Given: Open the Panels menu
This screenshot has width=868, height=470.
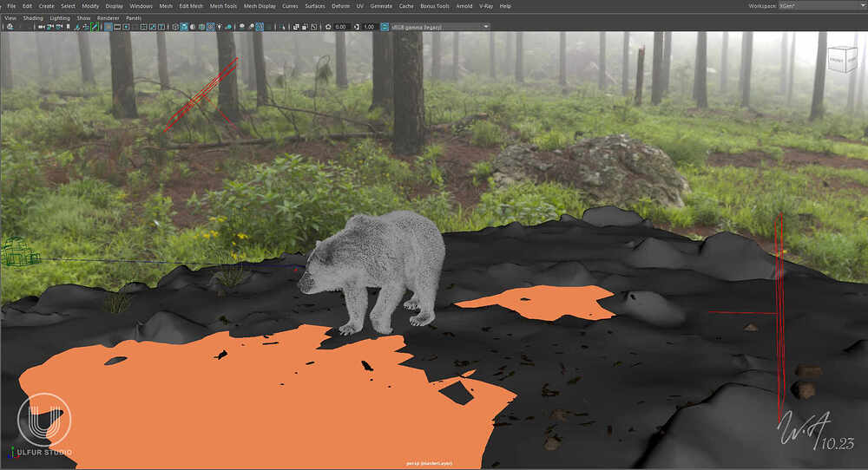Looking at the screenshot, I should tap(134, 18).
